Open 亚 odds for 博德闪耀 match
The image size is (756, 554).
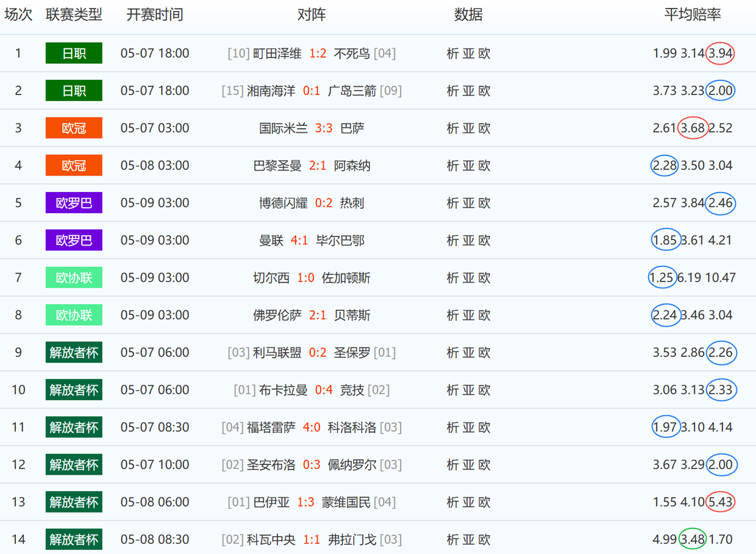[468, 203]
